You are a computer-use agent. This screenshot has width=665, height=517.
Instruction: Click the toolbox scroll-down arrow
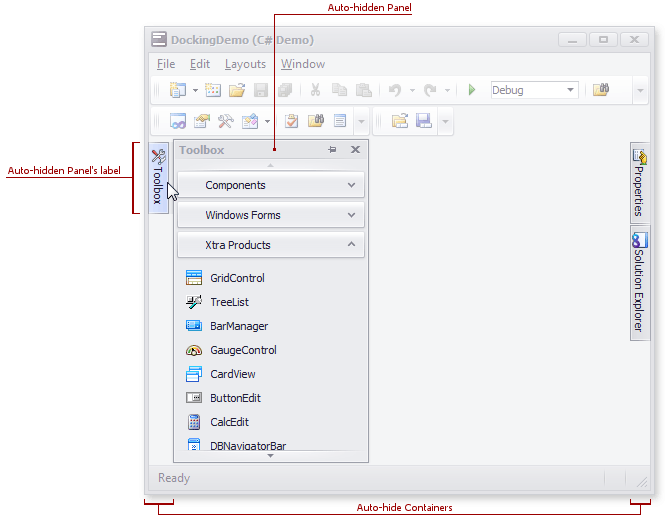(x=271, y=456)
